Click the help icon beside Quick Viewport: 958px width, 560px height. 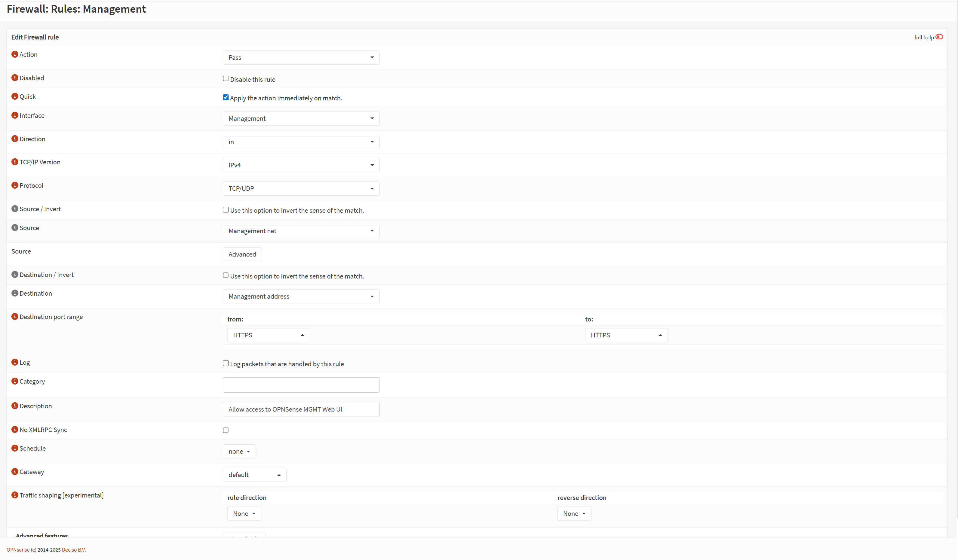point(15,96)
